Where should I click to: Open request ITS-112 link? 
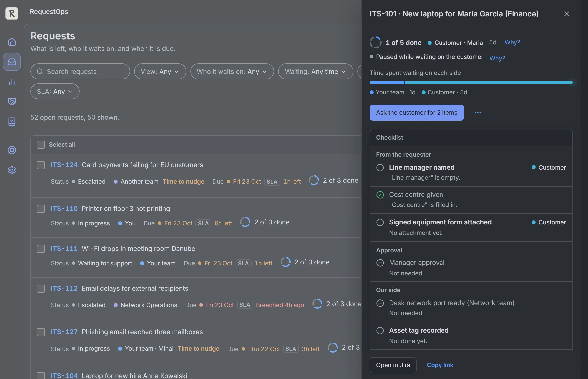click(x=64, y=288)
